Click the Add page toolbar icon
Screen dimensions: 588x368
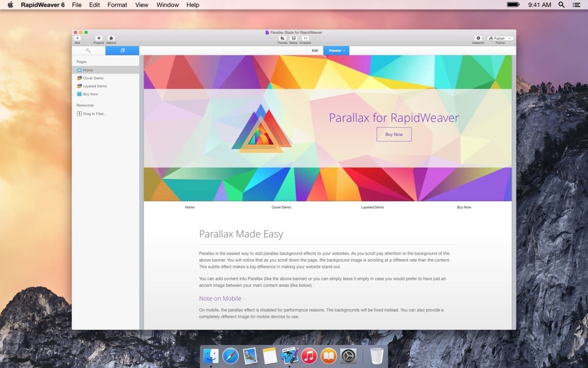pos(77,38)
